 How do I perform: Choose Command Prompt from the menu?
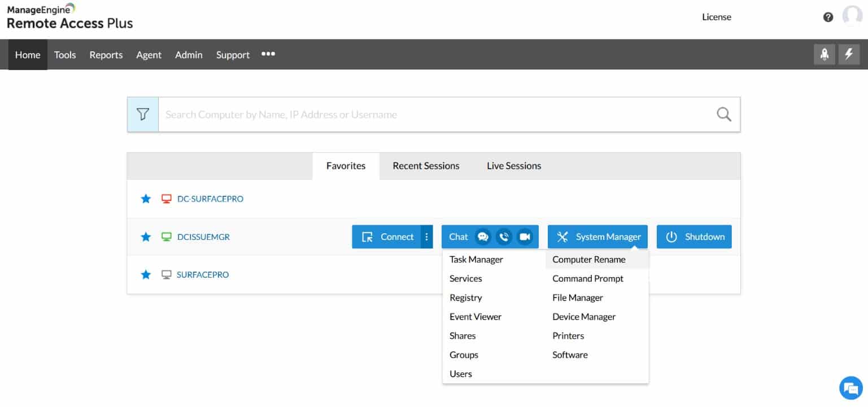coord(588,278)
